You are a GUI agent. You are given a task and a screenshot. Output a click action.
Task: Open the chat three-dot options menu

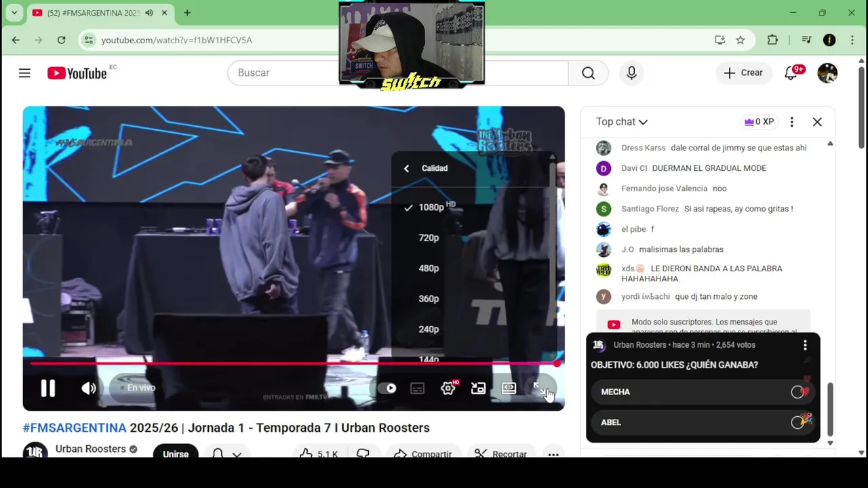[x=791, y=122]
